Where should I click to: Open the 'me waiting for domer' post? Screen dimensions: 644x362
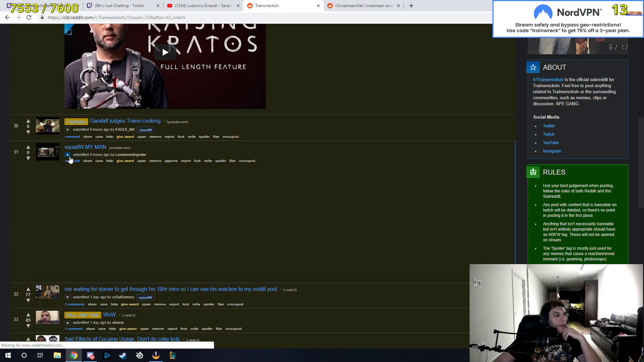coord(171,289)
